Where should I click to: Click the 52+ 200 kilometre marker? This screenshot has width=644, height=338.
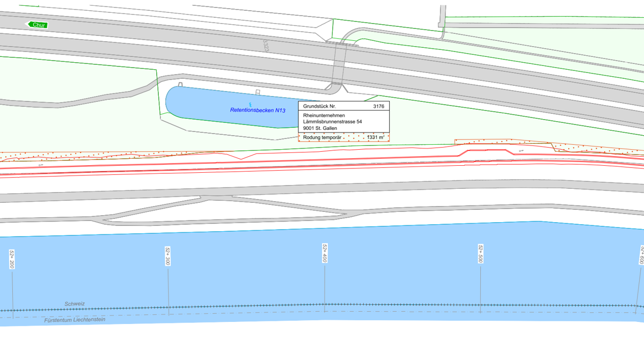point(12,259)
